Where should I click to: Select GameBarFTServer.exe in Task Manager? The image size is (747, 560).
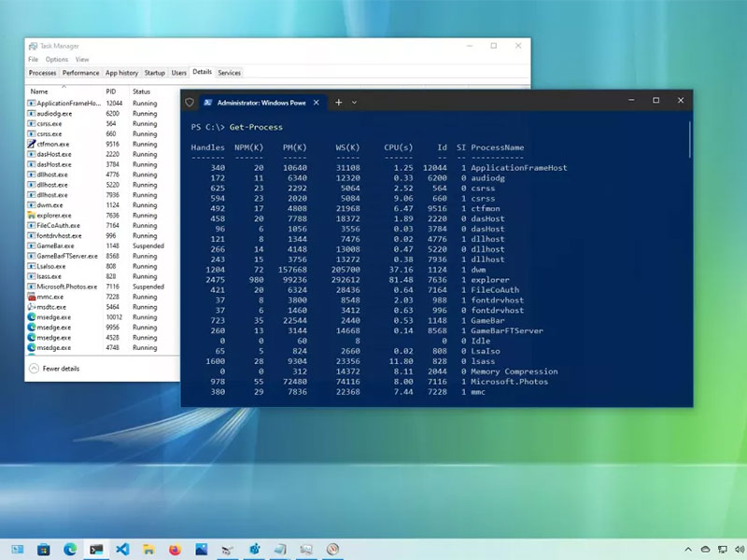point(103,256)
